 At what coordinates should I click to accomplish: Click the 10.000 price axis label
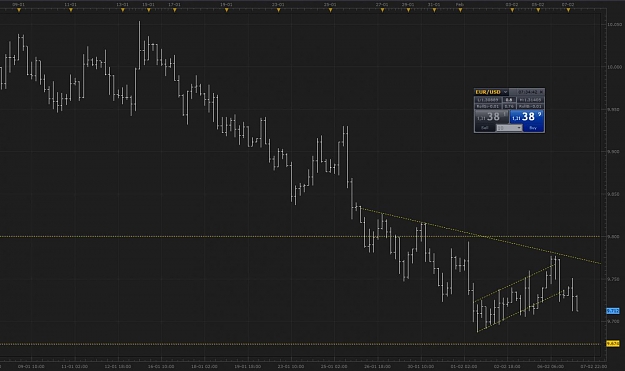[x=614, y=67]
